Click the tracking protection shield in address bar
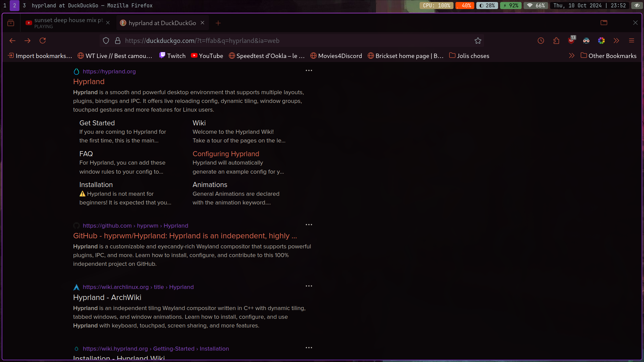Image resolution: width=644 pixels, height=362 pixels. [106, 41]
